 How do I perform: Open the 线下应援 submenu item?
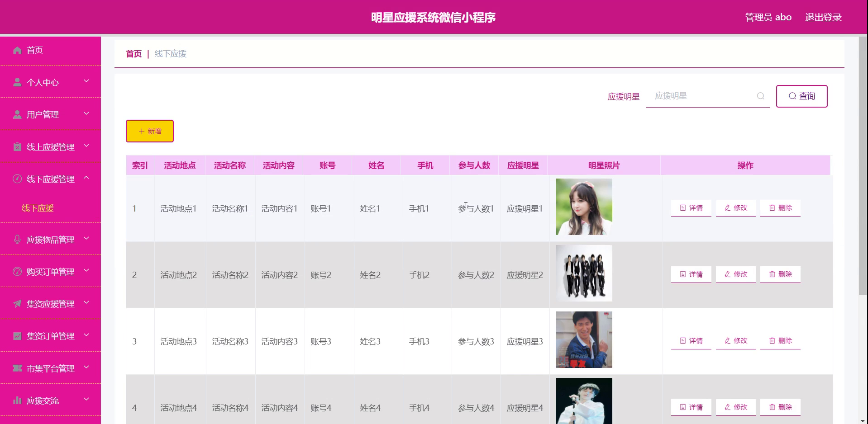click(x=38, y=208)
